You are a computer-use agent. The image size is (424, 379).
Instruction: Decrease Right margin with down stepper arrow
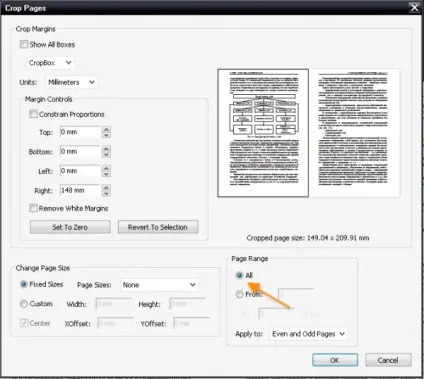click(x=106, y=193)
